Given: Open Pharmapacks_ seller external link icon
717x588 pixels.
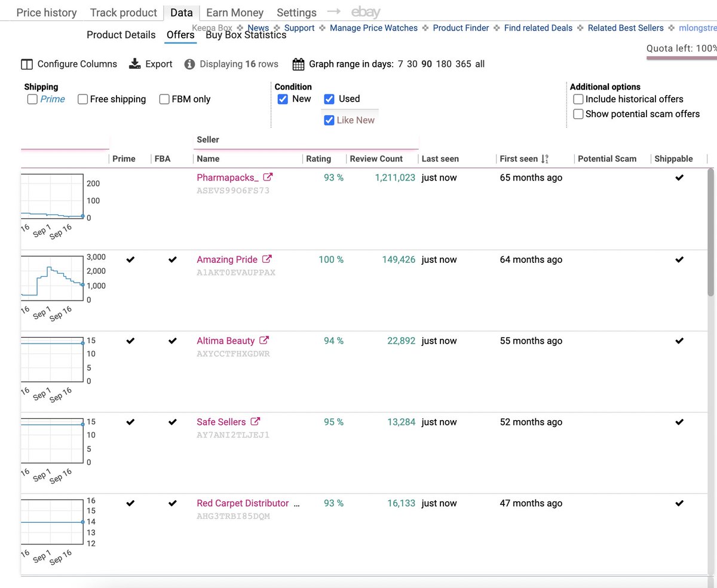Looking at the screenshot, I should (x=268, y=177).
